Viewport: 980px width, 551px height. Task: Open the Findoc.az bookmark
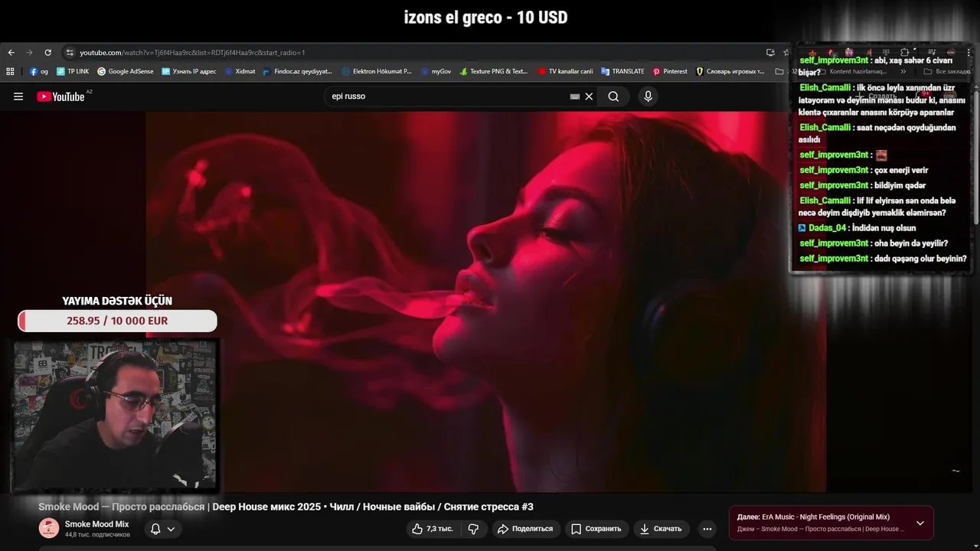(x=297, y=71)
